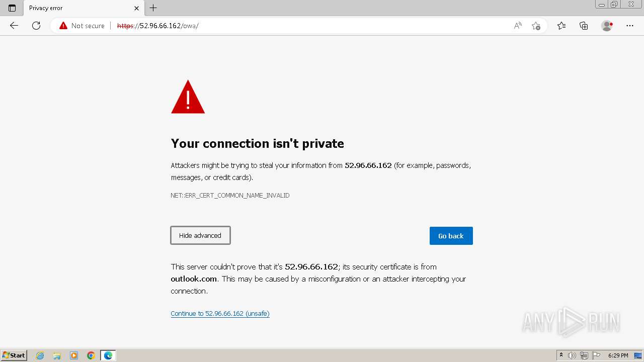Expand Settings and more menu

point(630,26)
